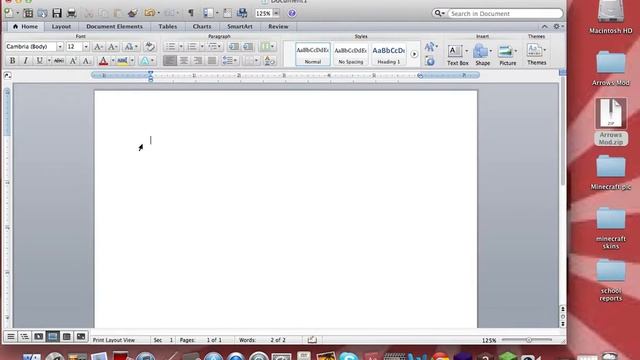Toggle Italic formatting
This screenshot has width=640, height=360.
click(25, 61)
